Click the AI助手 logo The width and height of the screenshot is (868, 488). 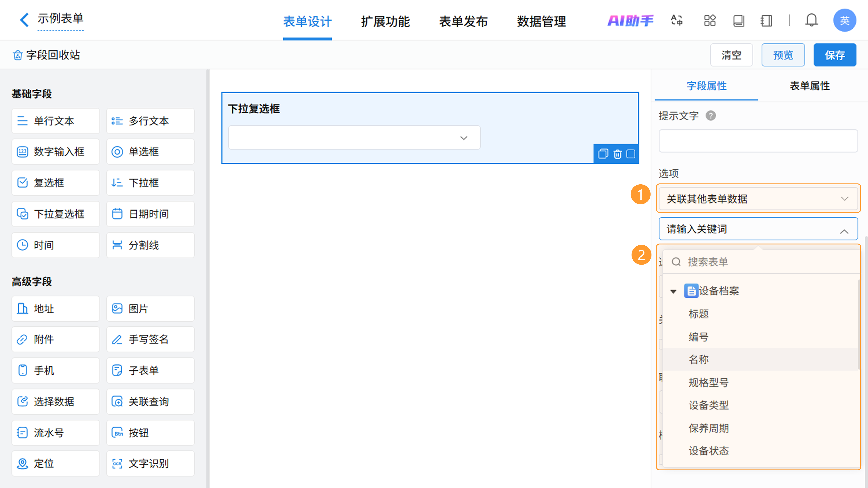(630, 21)
